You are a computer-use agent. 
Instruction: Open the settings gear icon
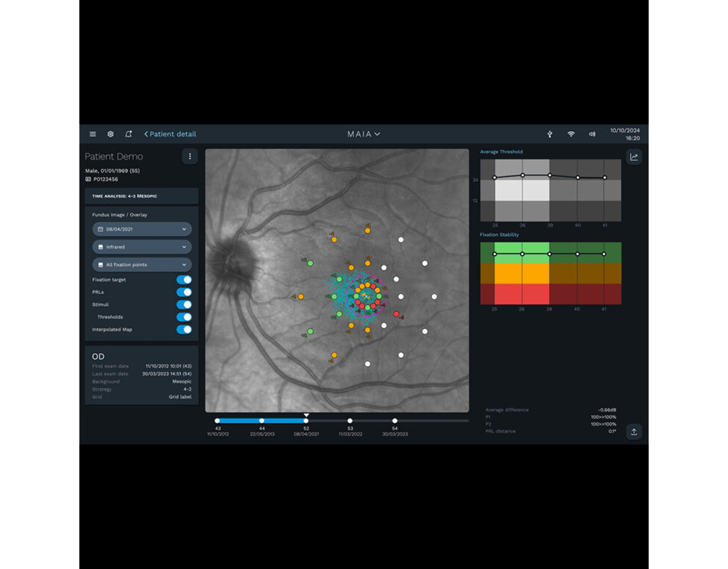coord(110,134)
